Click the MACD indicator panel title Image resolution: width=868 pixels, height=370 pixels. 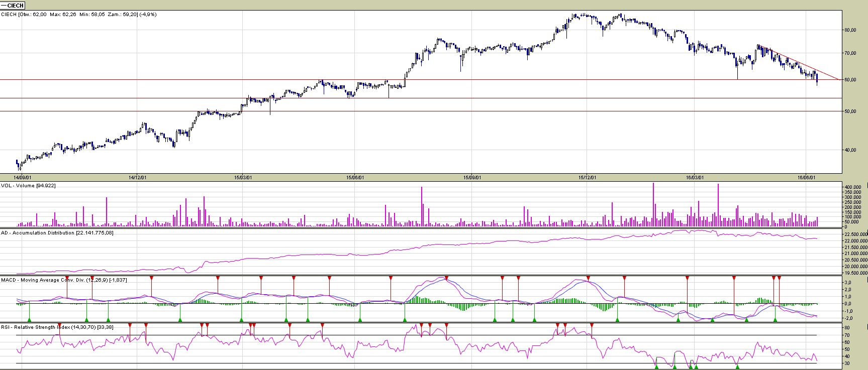64,280
